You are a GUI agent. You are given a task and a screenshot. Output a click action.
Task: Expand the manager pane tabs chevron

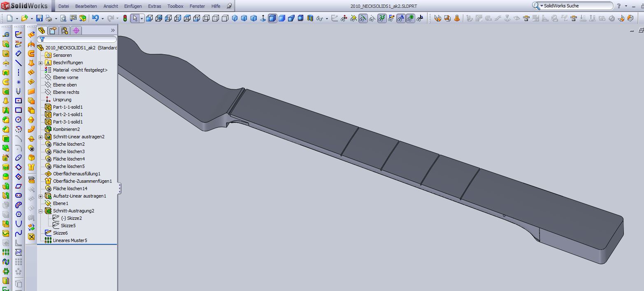click(x=113, y=30)
